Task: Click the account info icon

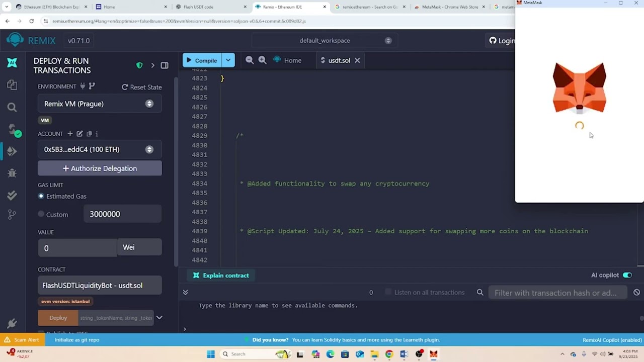Action: (97, 134)
